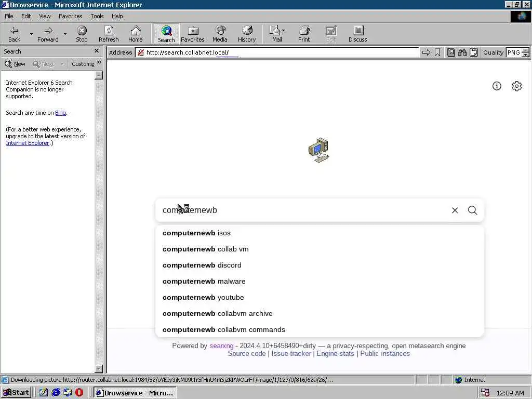
Task: Click Customize in the Search pane
Action: 83,64
